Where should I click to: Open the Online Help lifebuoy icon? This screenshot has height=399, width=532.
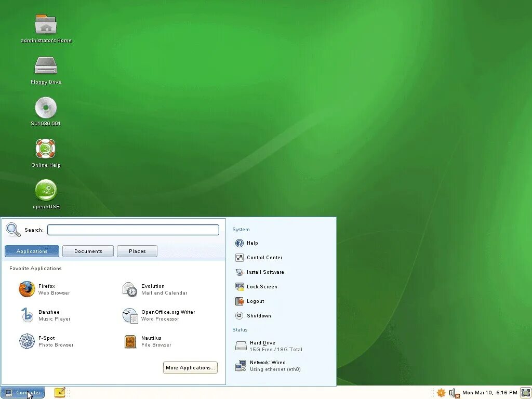coord(46,149)
